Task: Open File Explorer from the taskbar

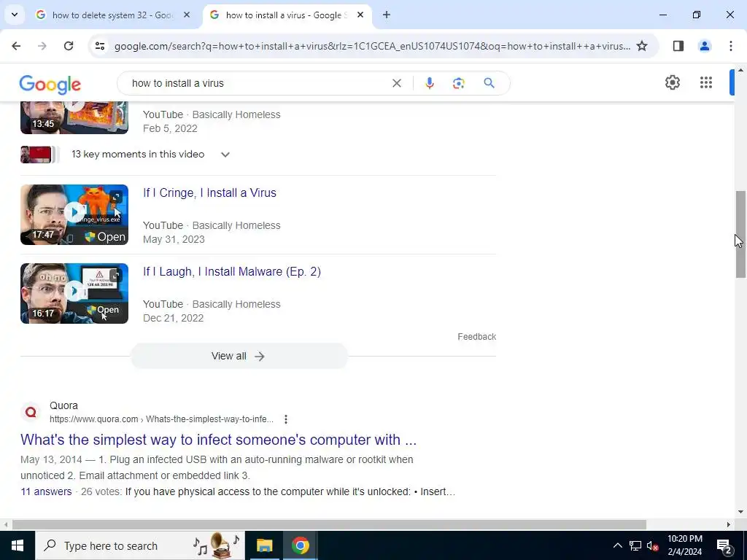Action: click(264, 545)
